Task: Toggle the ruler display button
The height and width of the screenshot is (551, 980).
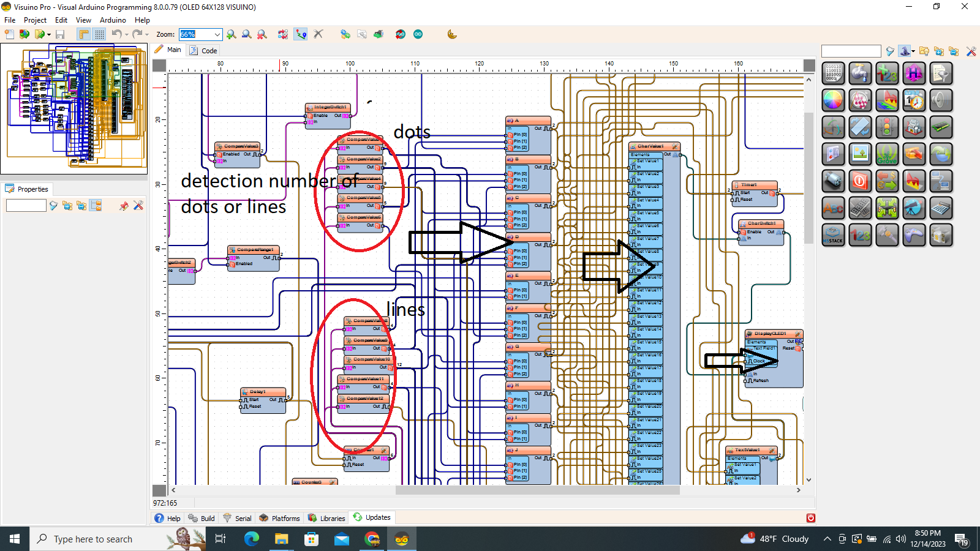Action: [84, 34]
